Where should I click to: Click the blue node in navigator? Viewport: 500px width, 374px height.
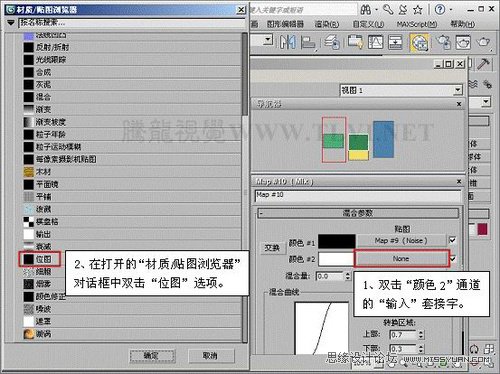tap(383, 139)
